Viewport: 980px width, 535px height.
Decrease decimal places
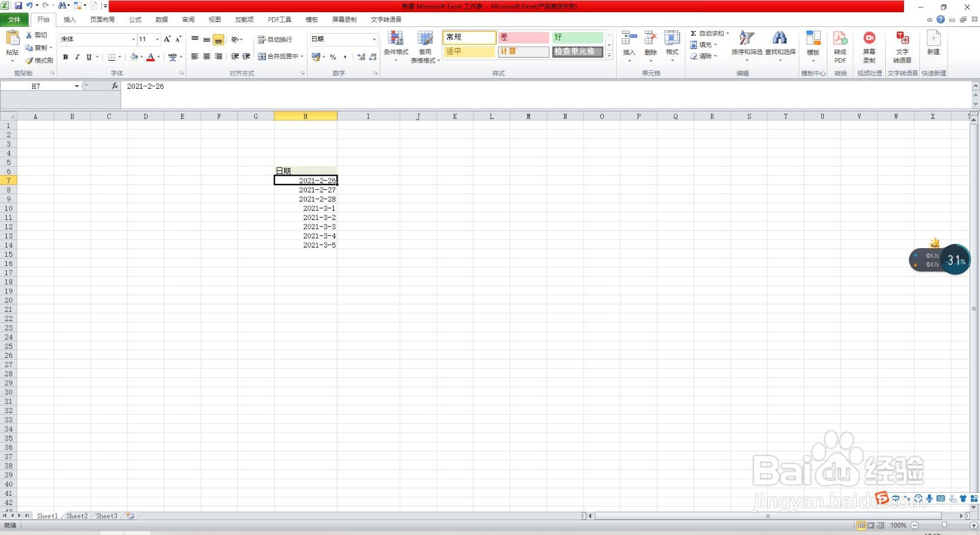pos(373,57)
